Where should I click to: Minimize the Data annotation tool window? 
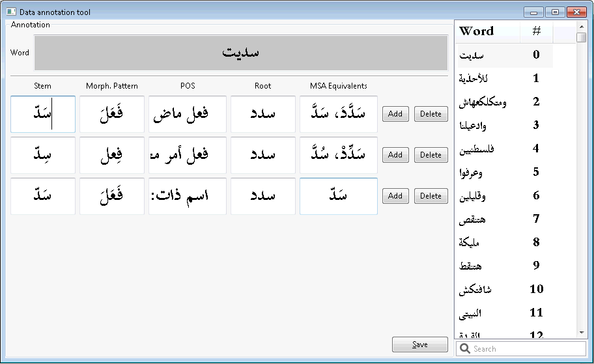(x=534, y=12)
